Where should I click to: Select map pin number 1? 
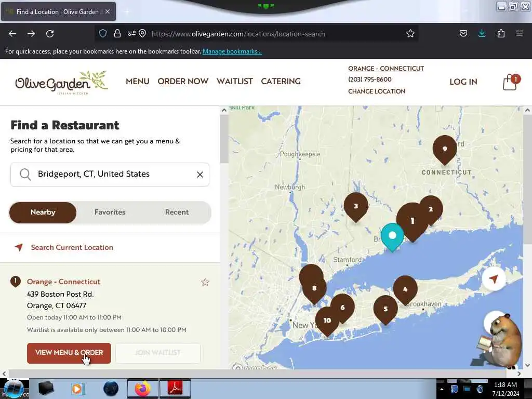click(x=412, y=221)
